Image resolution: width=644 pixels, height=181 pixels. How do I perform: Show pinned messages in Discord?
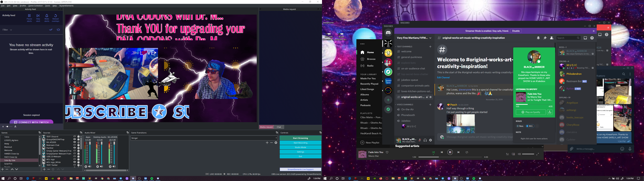pyautogui.click(x=545, y=38)
